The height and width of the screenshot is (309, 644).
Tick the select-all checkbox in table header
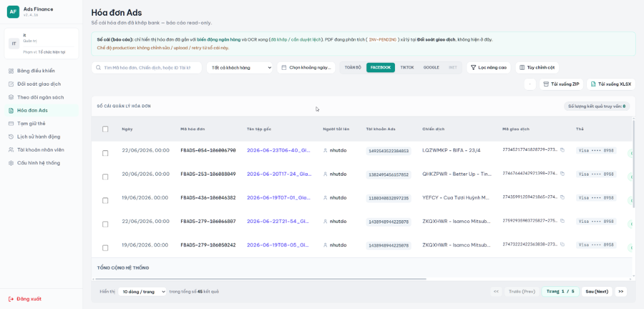(105, 129)
